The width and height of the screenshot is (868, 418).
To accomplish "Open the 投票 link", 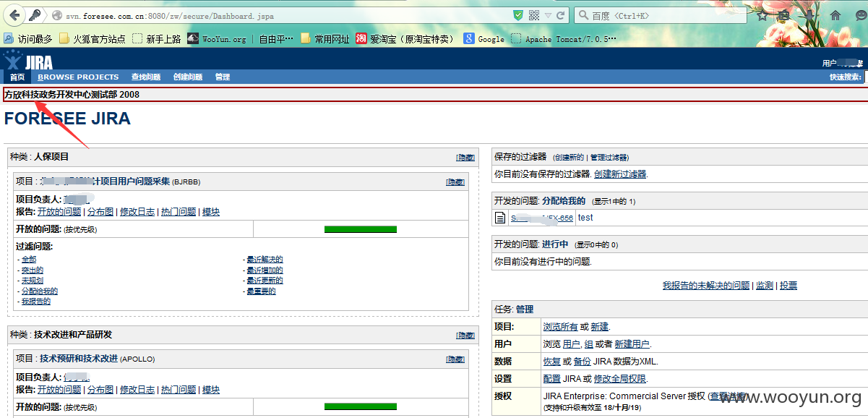I will point(788,286).
